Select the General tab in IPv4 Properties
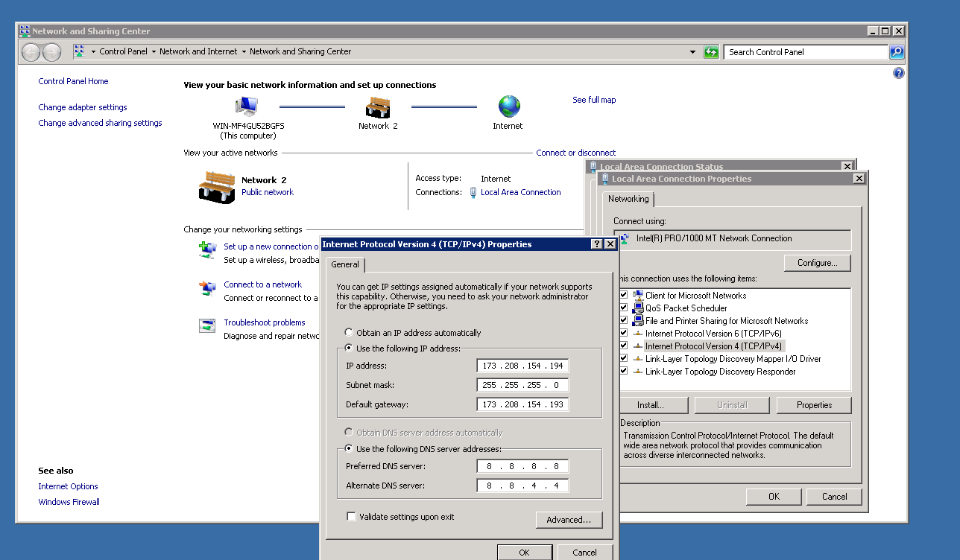 [345, 264]
